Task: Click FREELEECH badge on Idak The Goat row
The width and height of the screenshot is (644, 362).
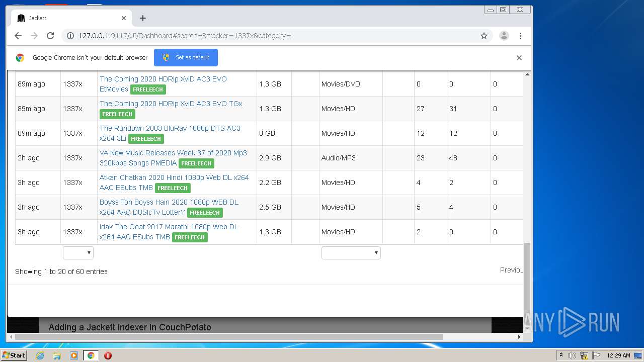Action: (x=190, y=237)
